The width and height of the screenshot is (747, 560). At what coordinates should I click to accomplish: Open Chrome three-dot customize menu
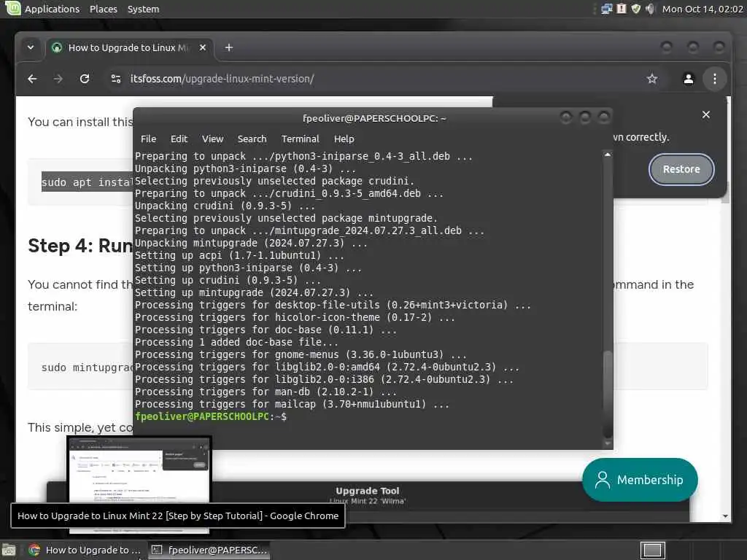tap(715, 79)
